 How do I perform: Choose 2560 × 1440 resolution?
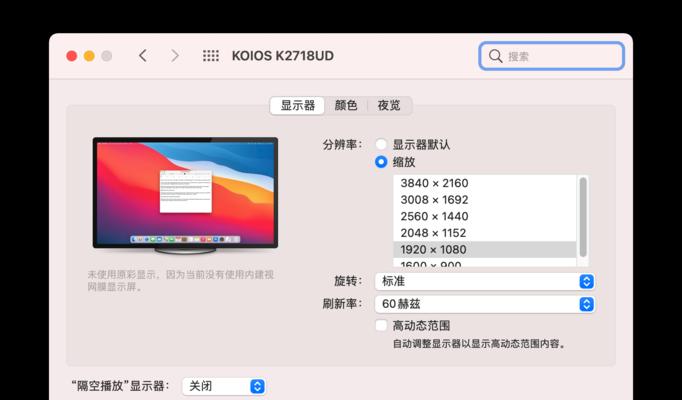[x=485, y=216]
